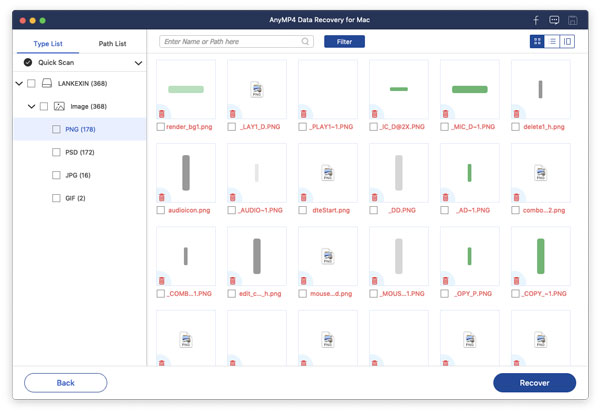Select the LANKEXIN drive icon
The height and width of the screenshot is (413, 600).
47,83
